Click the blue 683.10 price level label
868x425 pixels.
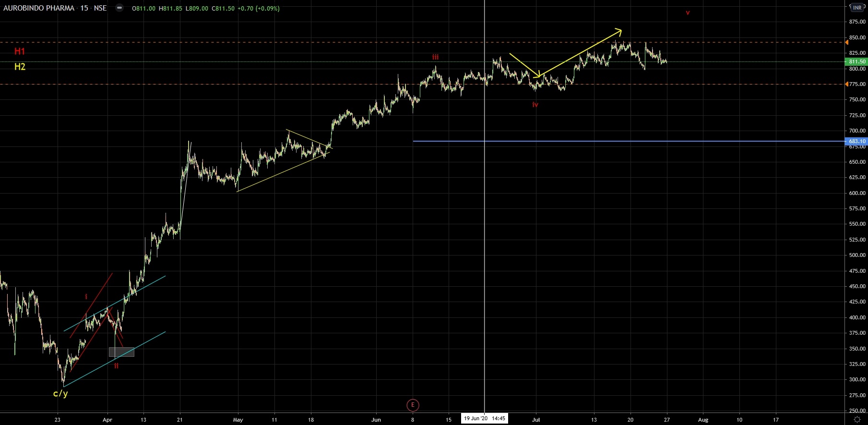click(856, 142)
